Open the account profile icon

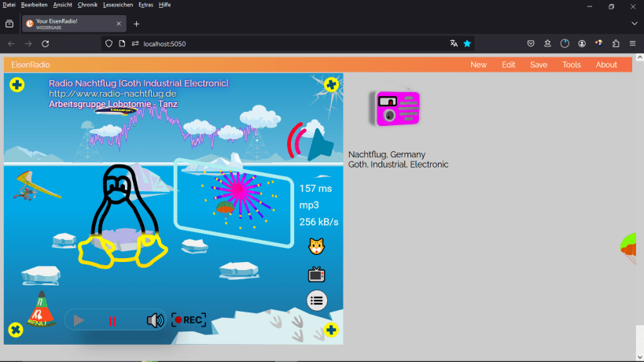582,43
